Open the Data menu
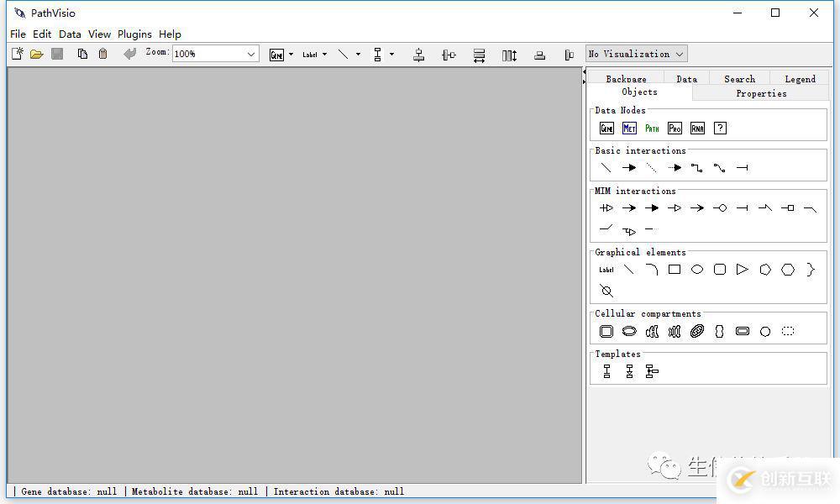 pos(70,34)
